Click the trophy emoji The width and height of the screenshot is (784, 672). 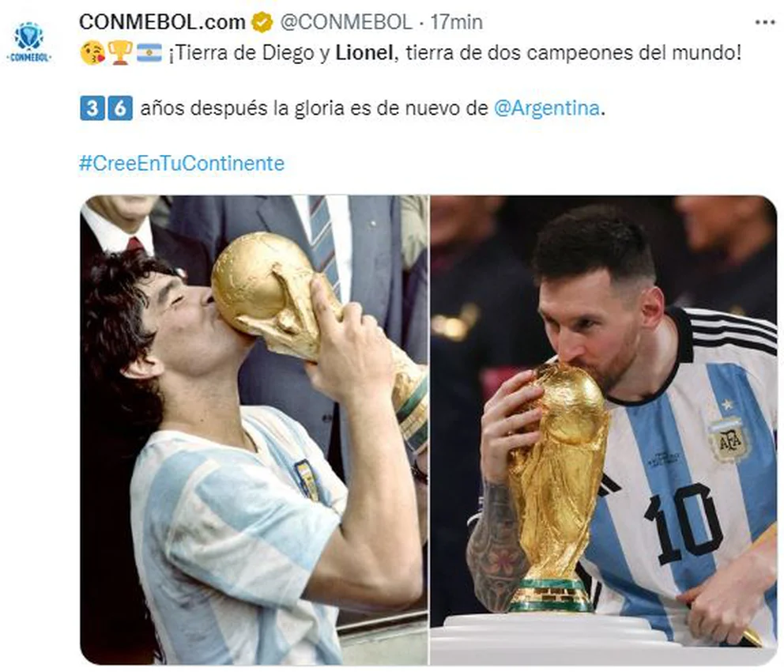click(120, 53)
